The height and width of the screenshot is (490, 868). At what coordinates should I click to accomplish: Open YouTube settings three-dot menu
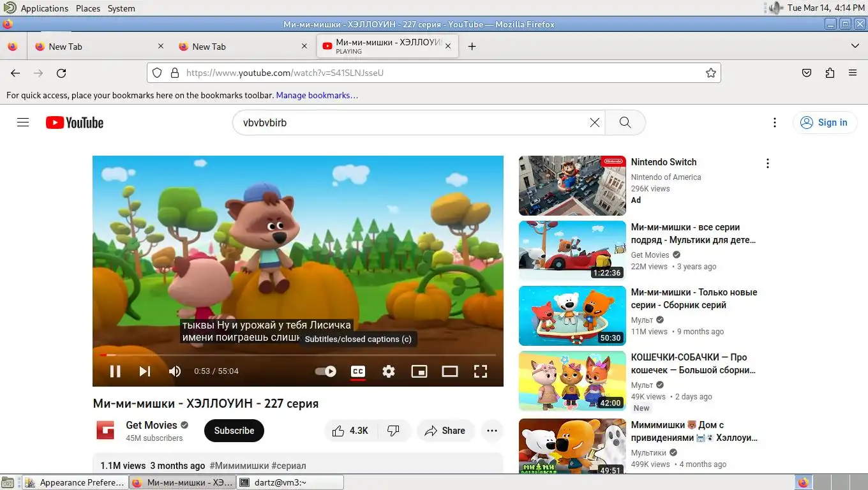774,122
